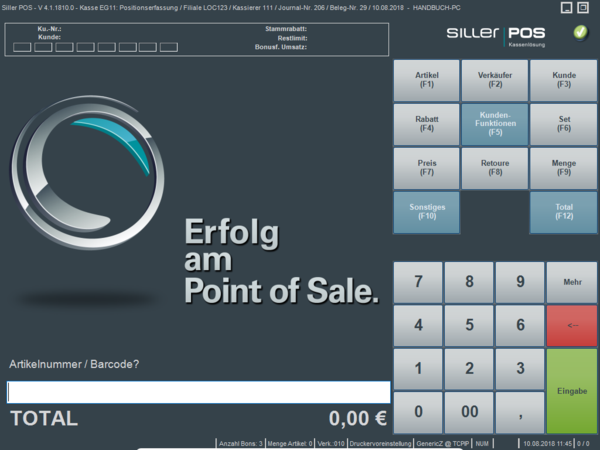Start a return with Retoure (F8)
The height and width of the screenshot is (450, 600).
click(495, 167)
